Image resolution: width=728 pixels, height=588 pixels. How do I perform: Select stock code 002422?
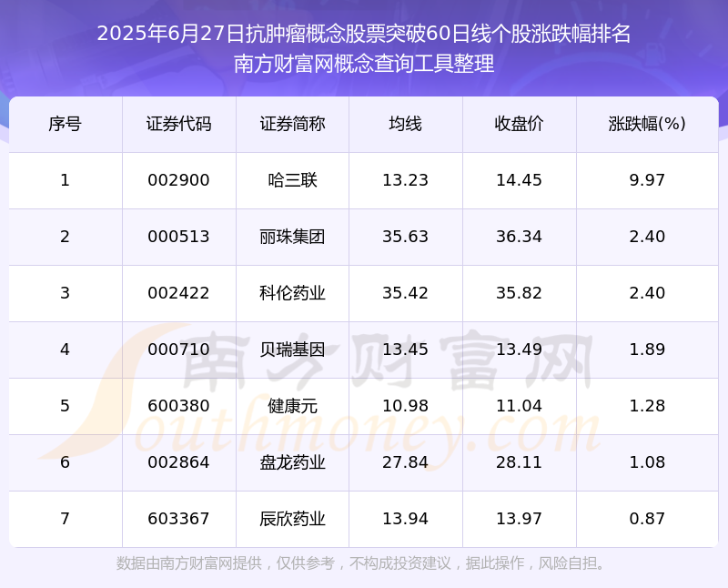point(178,293)
